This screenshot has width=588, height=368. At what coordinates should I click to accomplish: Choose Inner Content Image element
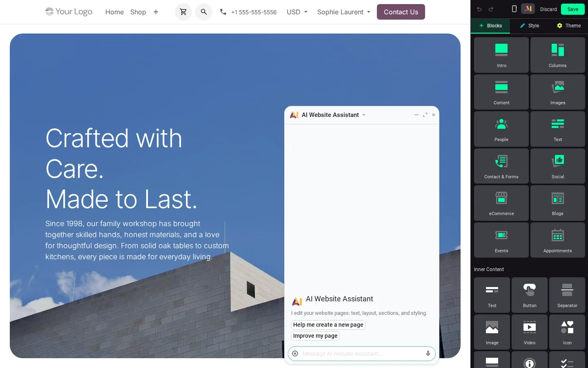pyautogui.click(x=492, y=332)
